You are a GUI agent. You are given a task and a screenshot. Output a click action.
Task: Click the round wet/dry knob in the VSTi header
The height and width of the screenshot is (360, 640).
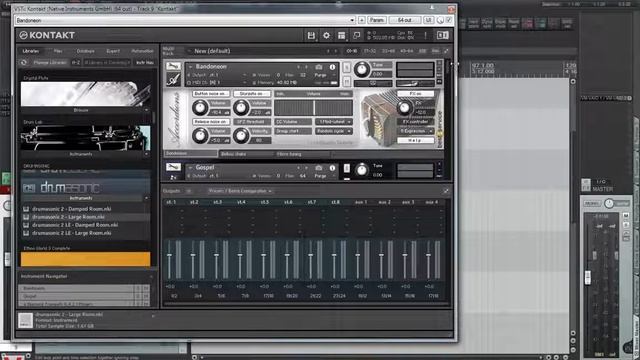[440, 20]
